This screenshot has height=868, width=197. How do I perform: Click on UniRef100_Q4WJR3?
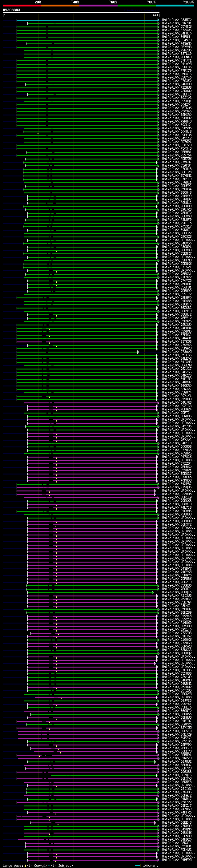click(x=177, y=403)
